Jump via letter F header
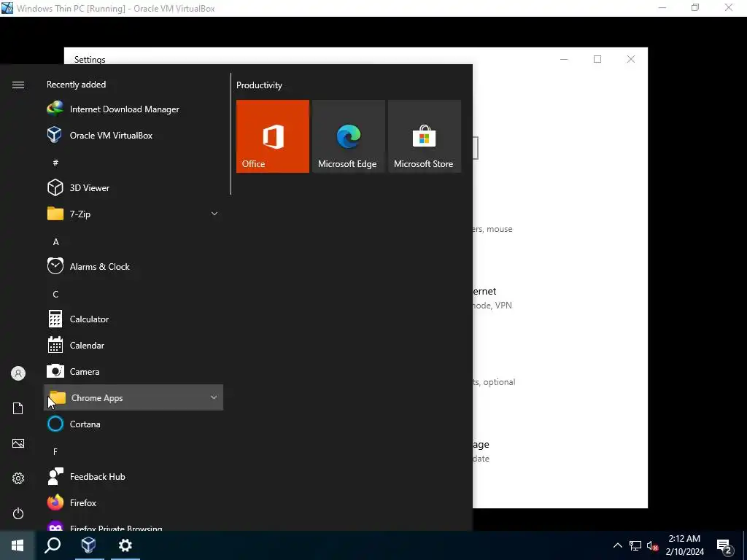 point(55,451)
